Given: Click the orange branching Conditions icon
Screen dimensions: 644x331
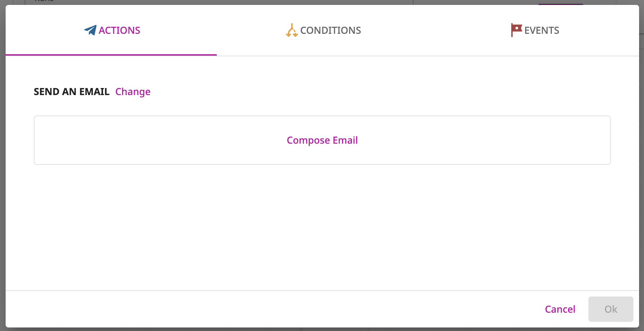Looking at the screenshot, I should tap(292, 30).
